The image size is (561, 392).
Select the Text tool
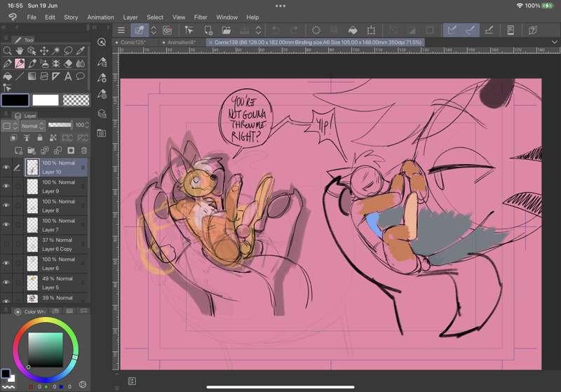coord(68,76)
